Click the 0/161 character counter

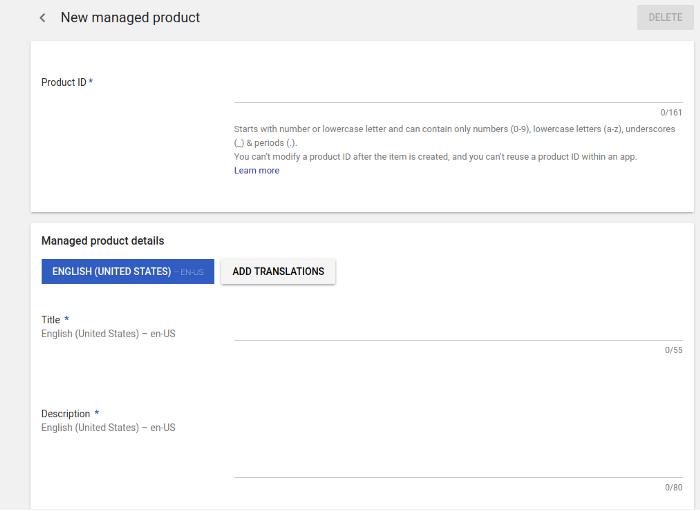pyautogui.click(x=671, y=112)
